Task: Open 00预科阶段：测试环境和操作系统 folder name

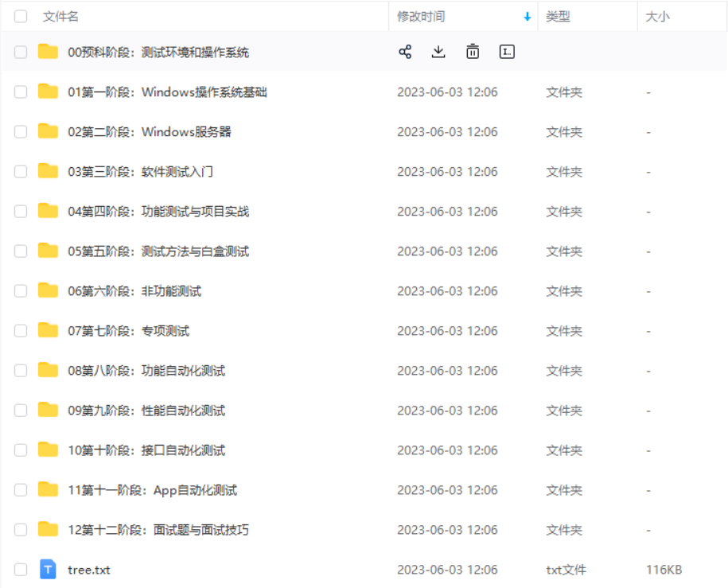Action: click(158, 52)
